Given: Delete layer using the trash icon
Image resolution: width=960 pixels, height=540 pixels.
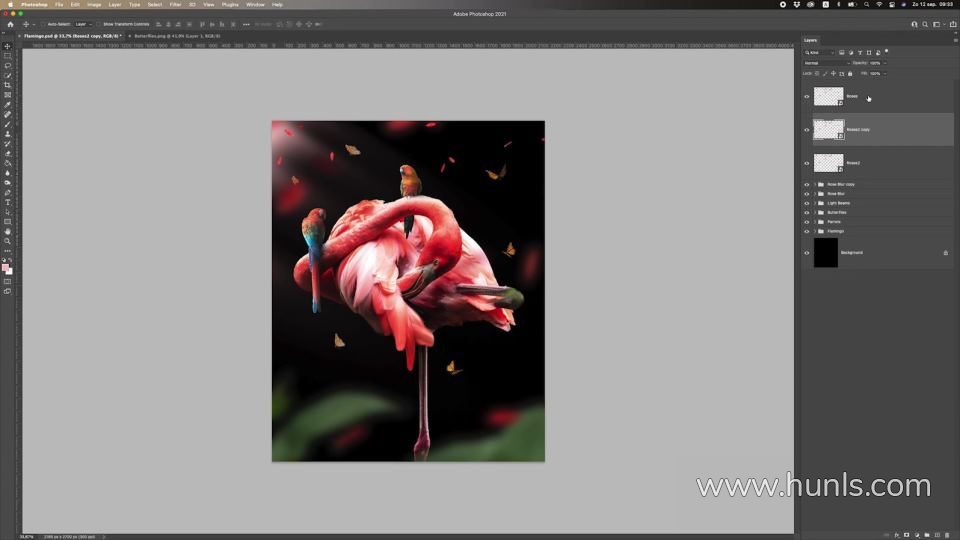Looking at the screenshot, I should [947, 535].
